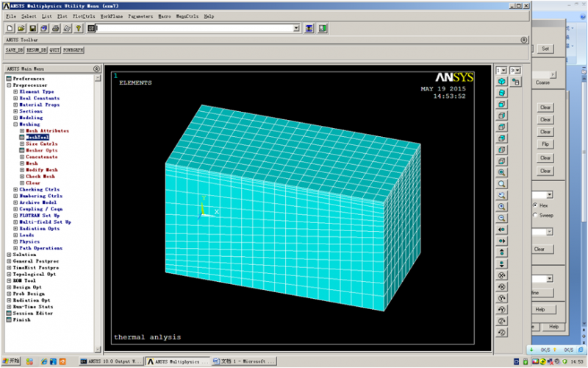Click the ANSYS Help question mark icon
The width and height of the screenshot is (588, 368).
click(x=79, y=28)
